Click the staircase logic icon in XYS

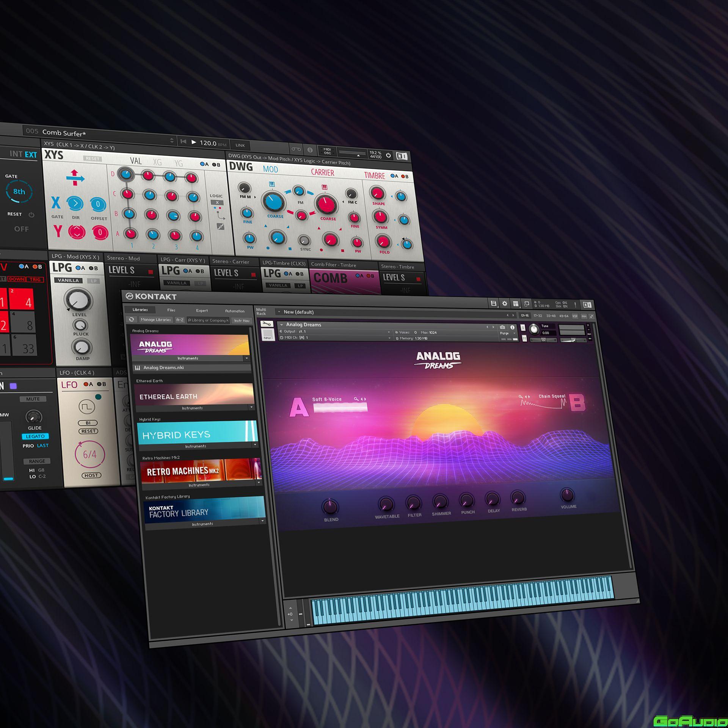click(221, 227)
